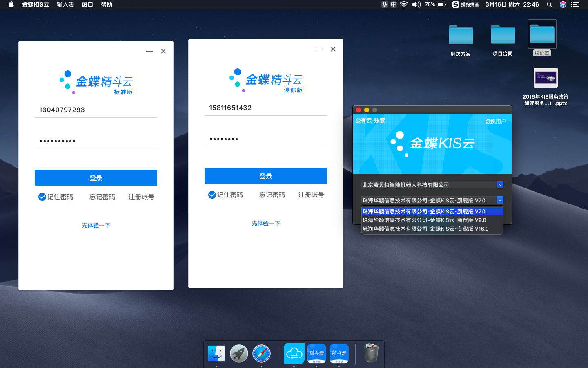The image size is (588, 368).
Task: Collapse the 旗舰版 V7.0 account set dropdown arrow
Action: point(500,200)
